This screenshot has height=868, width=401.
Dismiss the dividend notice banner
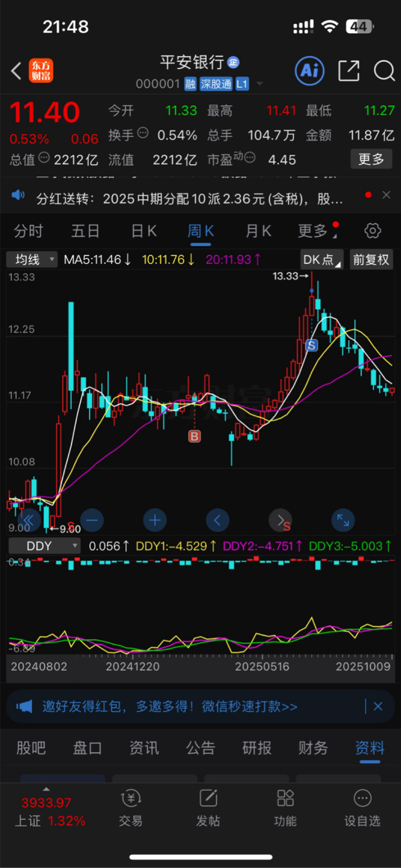(x=386, y=195)
